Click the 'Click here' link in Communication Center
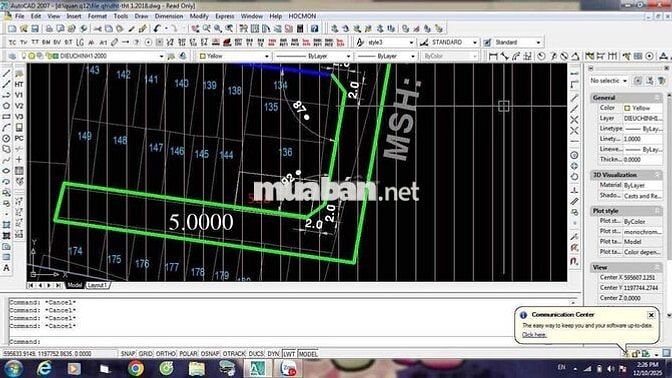Screen dimensions: 672x378 coord(534,335)
